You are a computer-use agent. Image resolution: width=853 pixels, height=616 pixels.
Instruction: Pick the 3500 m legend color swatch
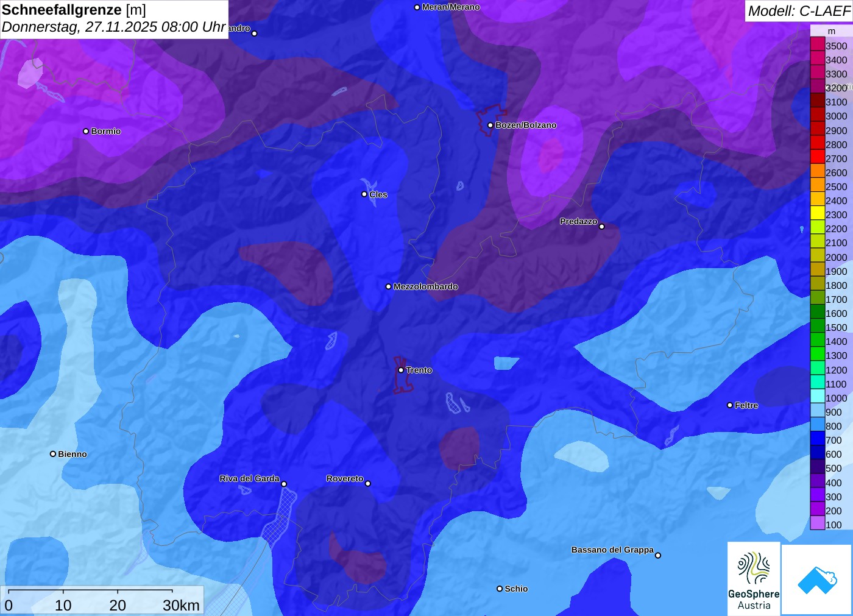click(x=818, y=44)
